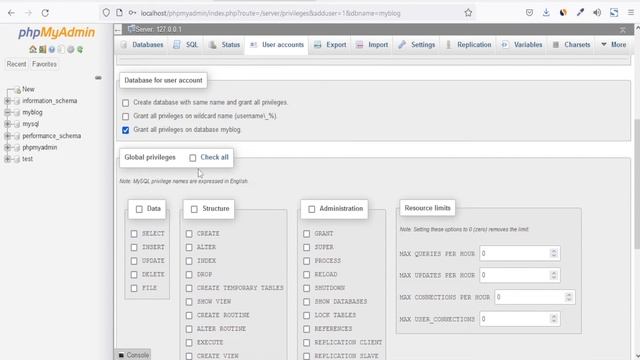This screenshot has width=640, height=360.
Task: Enable the DROP privilege checkbox
Action: point(189,275)
